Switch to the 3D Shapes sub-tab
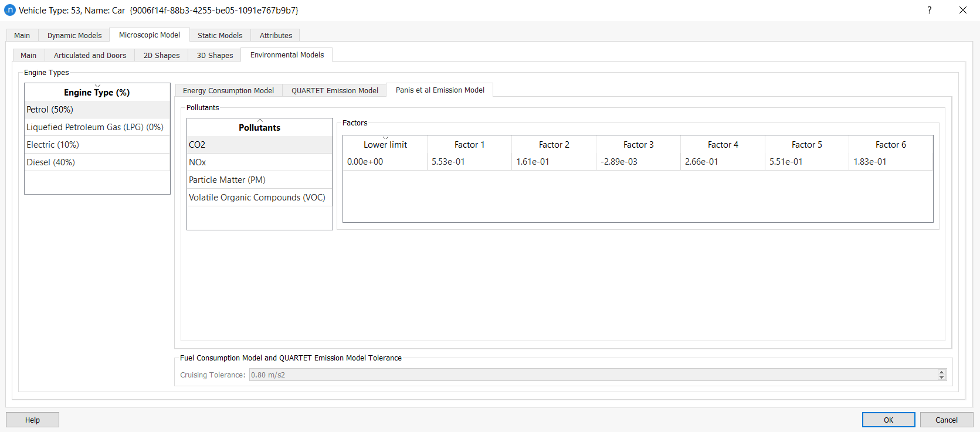This screenshot has height=432, width=980. (x=215, y=56)
